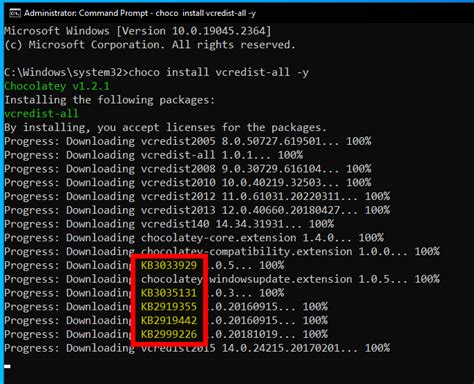Click the 'vcredist2008 9.0.30729.616104' progress line
474x384 pixels.
coord(187,169)
